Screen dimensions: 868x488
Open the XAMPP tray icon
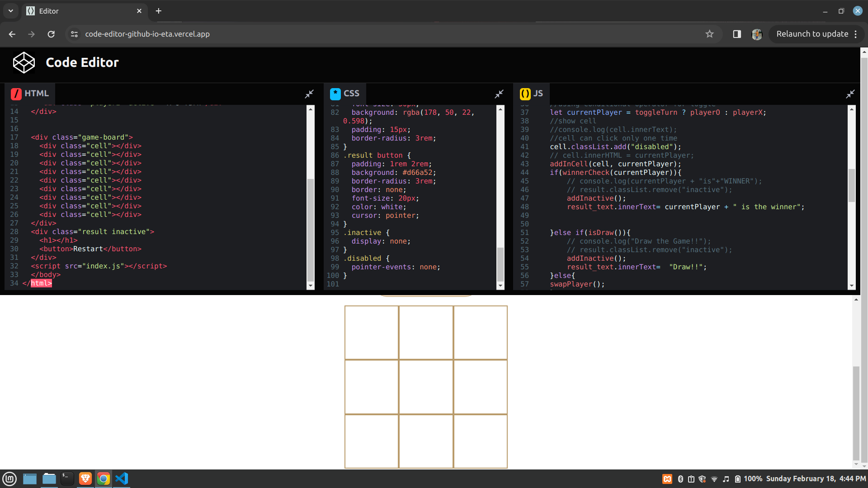pyautogui.click(x=667, y=479)
